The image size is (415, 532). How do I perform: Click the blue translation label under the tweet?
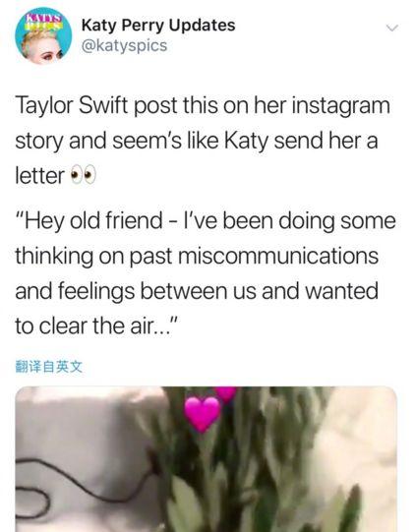(x=49, y=367)
